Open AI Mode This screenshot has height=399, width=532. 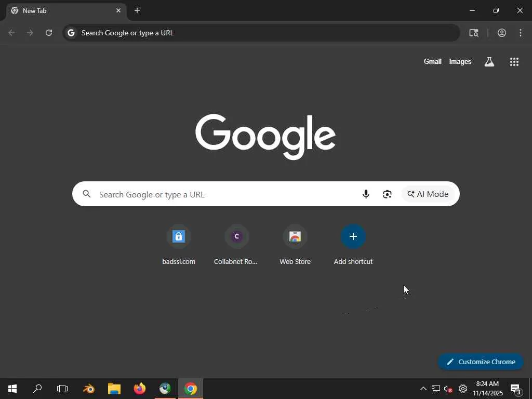coord(428,194)
